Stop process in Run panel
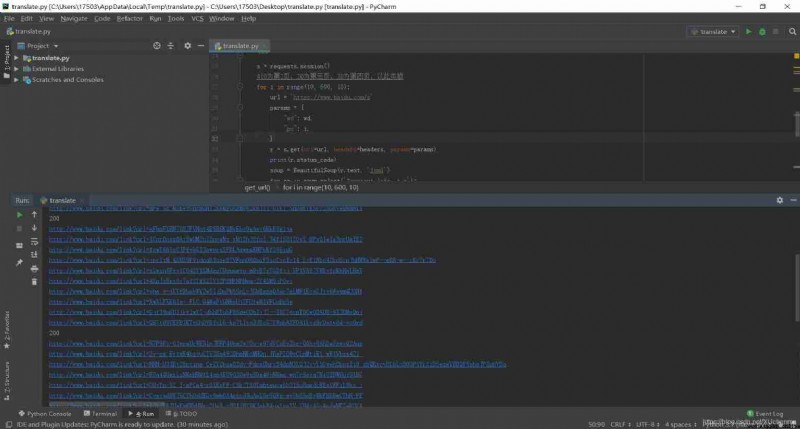800x429 pixels. click(x=19, y=229)
